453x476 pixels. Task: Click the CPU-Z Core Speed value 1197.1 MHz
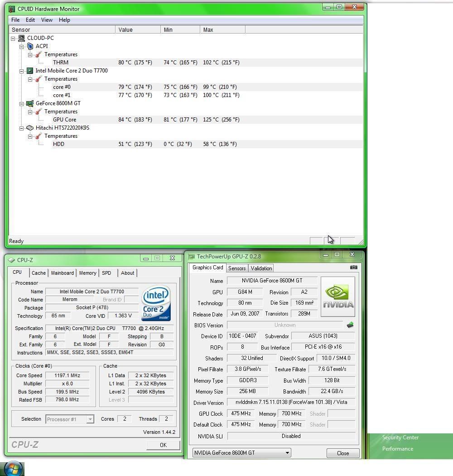pos(67,375)
